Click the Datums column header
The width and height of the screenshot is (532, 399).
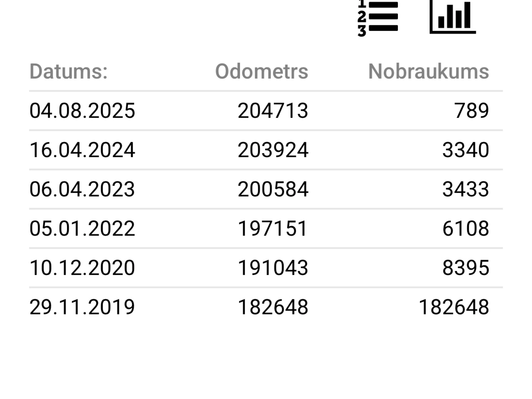point(68,71)
